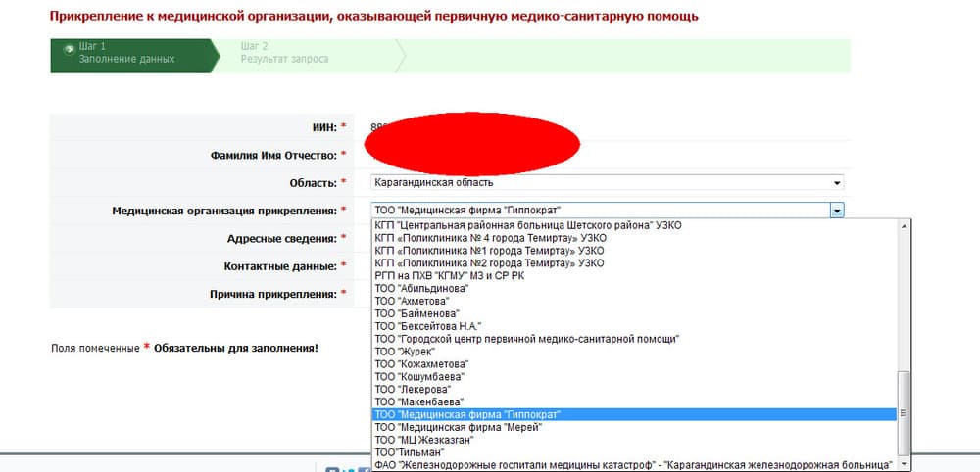Pick КГП «Поликлиника №2 города Темиртау» УЗКО

tap(634, 263)
